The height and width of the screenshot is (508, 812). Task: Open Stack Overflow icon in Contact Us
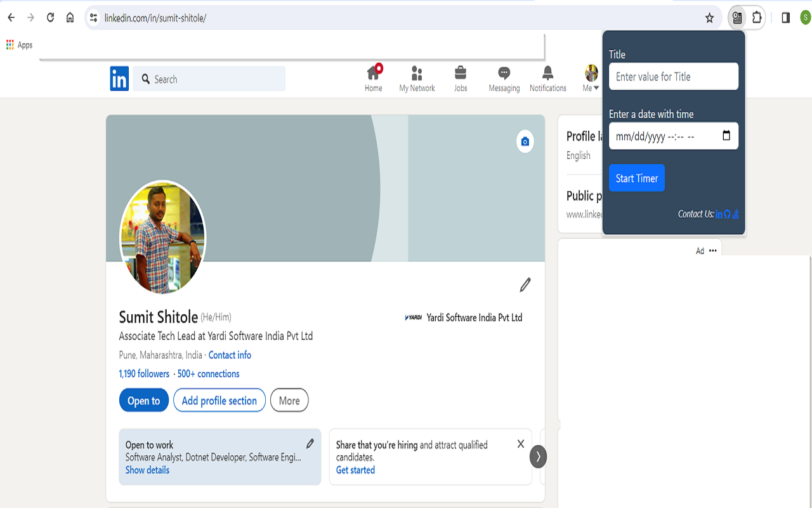click(x=735, y=215)
